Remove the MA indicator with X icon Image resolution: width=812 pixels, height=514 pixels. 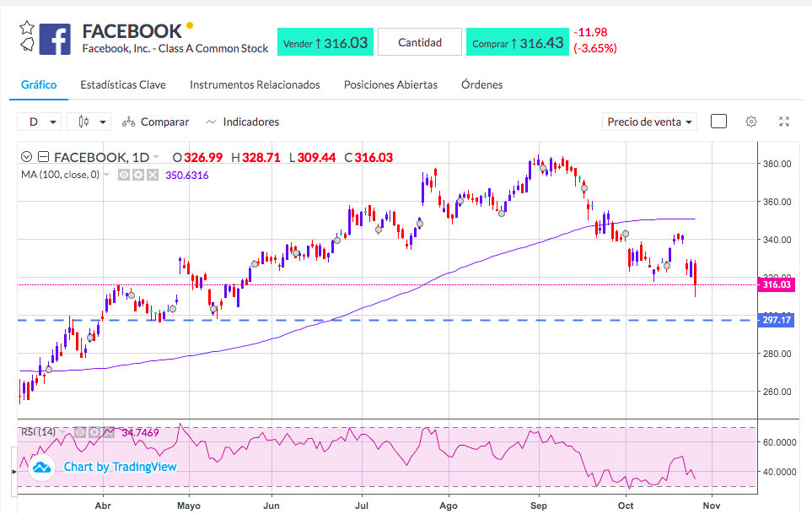pyautogui.click(x=152, y=175)
